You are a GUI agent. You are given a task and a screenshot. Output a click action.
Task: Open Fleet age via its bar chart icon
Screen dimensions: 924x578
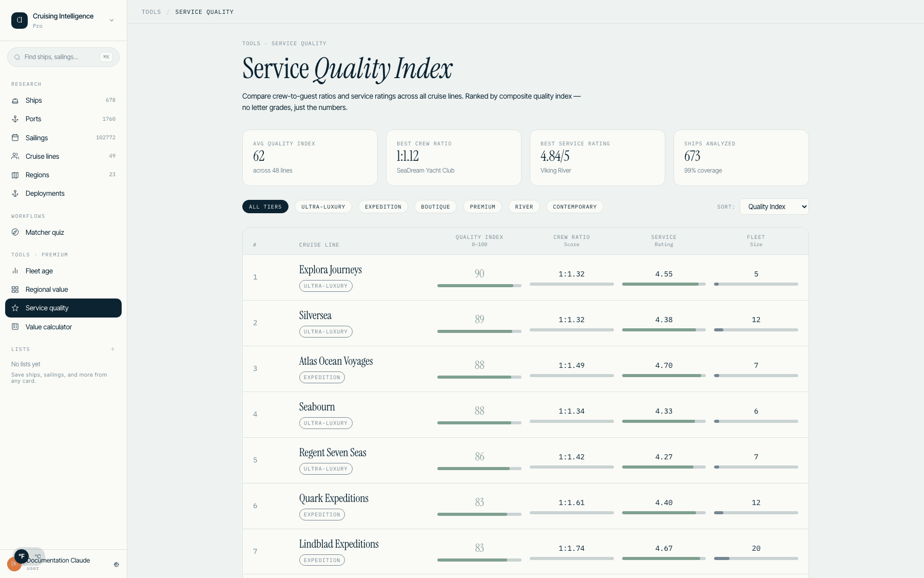coord(15,271)
